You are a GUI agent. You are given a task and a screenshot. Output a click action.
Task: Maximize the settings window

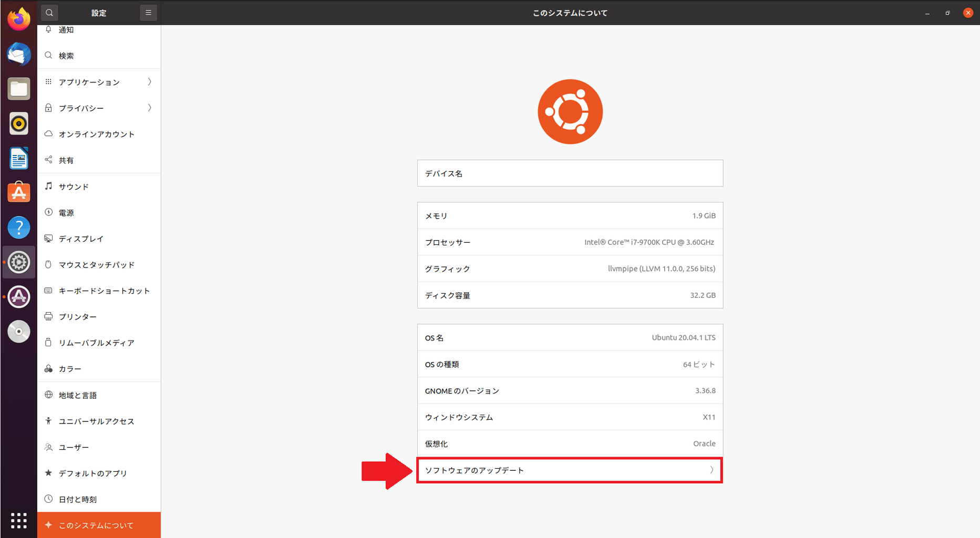[947, 13]
